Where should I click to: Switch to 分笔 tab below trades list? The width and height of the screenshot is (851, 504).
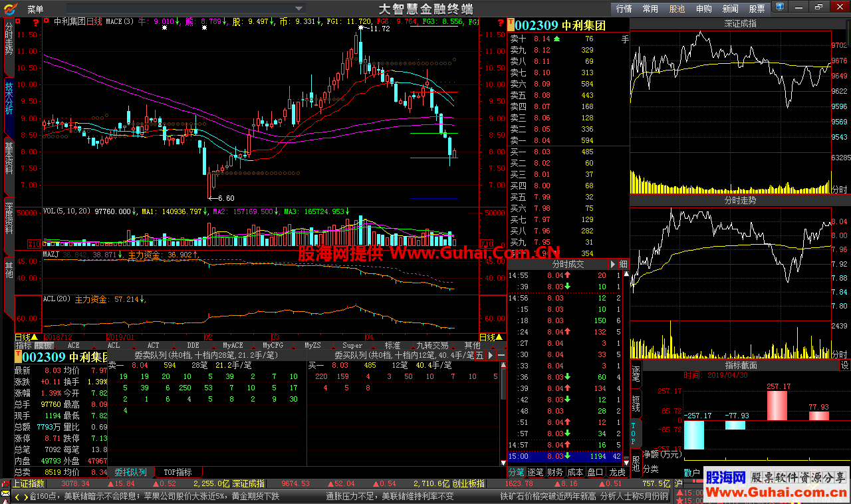point(517,472)
